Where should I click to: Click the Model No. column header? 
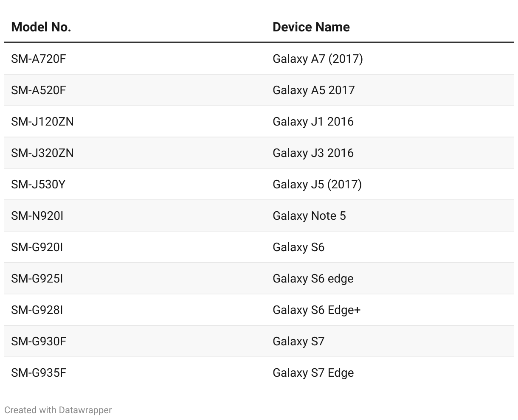pos(41,27)
